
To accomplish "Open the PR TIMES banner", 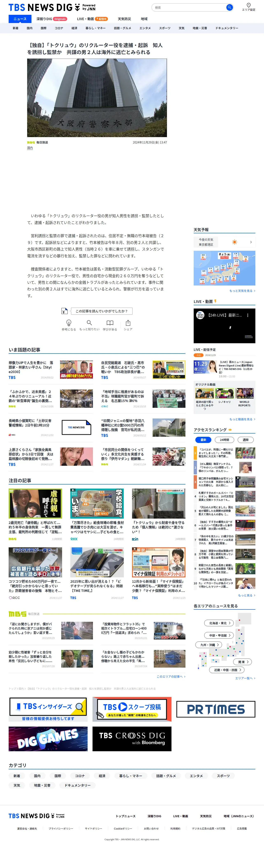I will coord(216,709).
